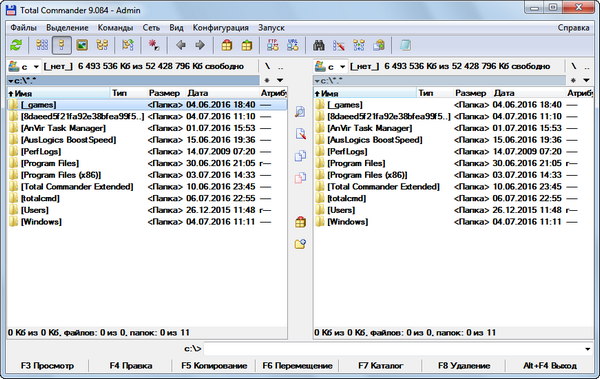
Task: Go to parent with right panel two-dots button
Action: coord(587,67)
